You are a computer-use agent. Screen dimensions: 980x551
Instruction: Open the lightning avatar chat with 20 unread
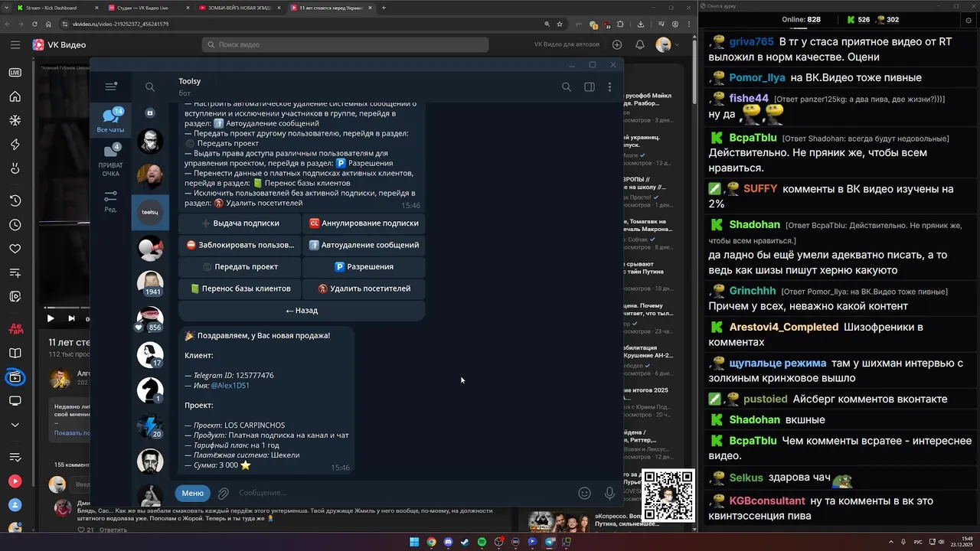150,426
